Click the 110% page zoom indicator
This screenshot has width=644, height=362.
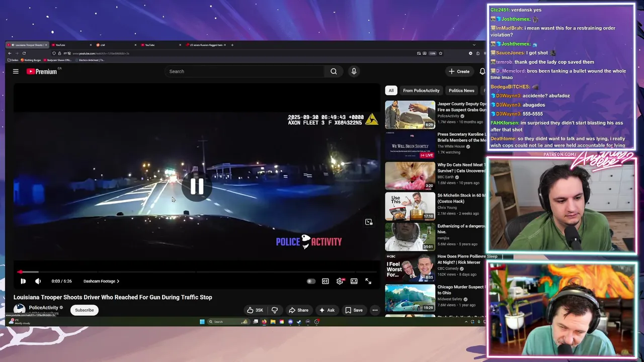(432, 53)
